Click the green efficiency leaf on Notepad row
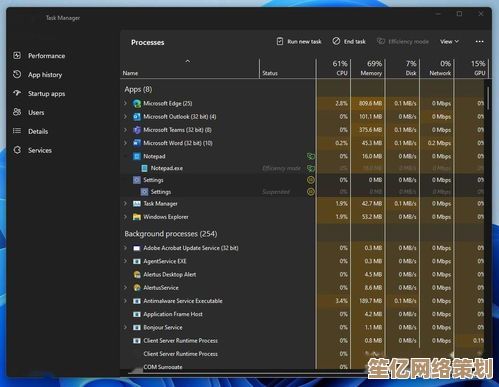Viewport: 499px width, 387px height. click(311, 156)
